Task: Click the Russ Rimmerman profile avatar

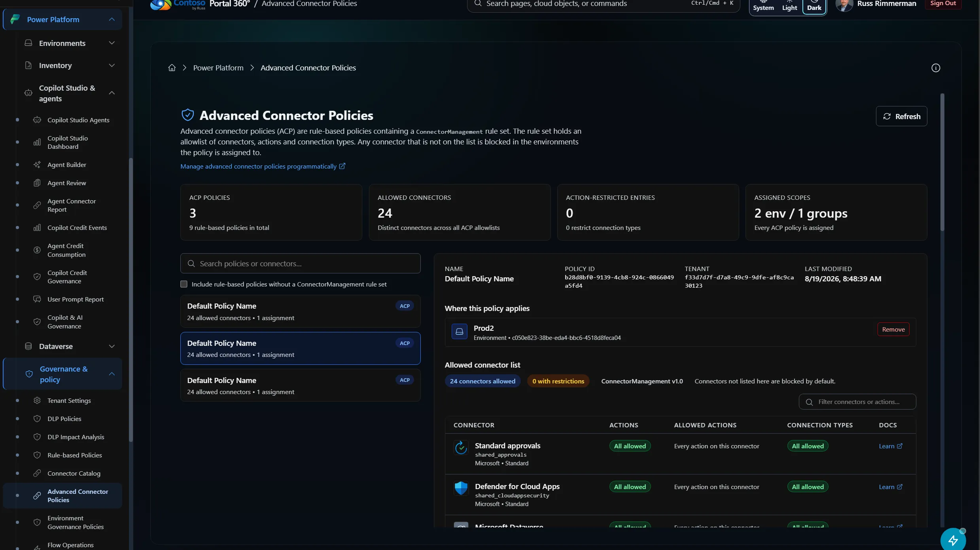Action: pyautogui.click(x=844, y=5)
